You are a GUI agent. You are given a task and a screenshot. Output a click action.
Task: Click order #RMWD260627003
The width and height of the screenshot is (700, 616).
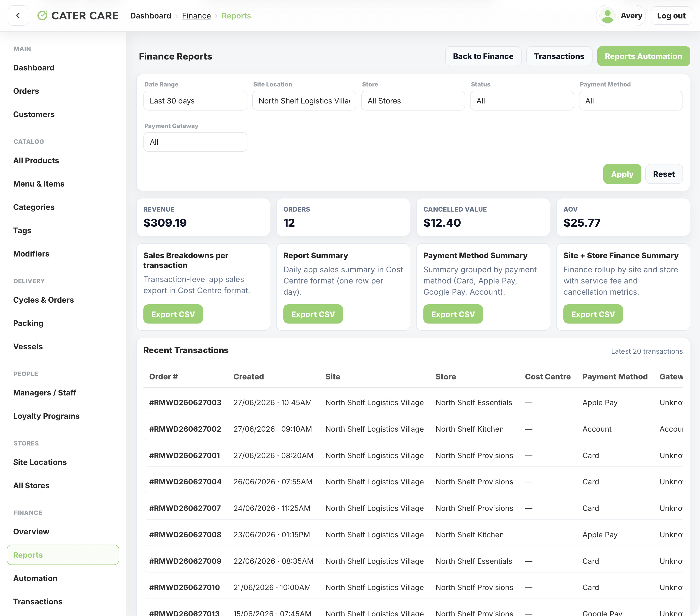[x=185, y=402]
